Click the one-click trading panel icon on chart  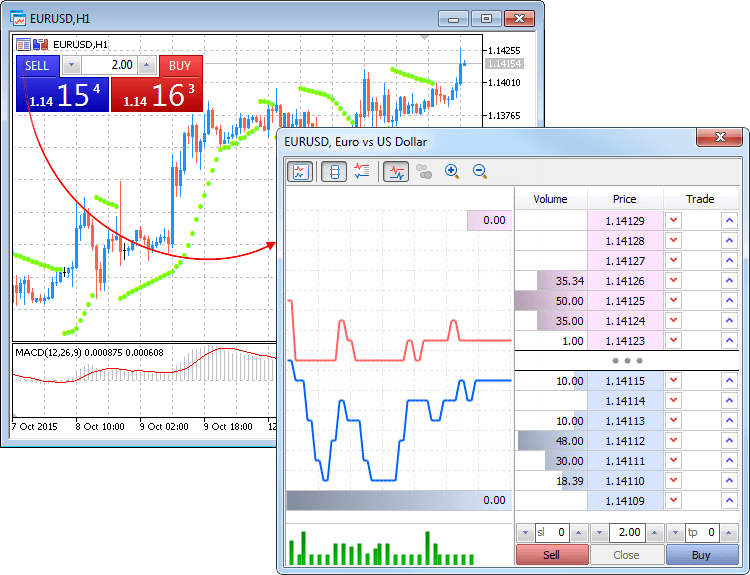pyautogui.click(x=41, y=44)
